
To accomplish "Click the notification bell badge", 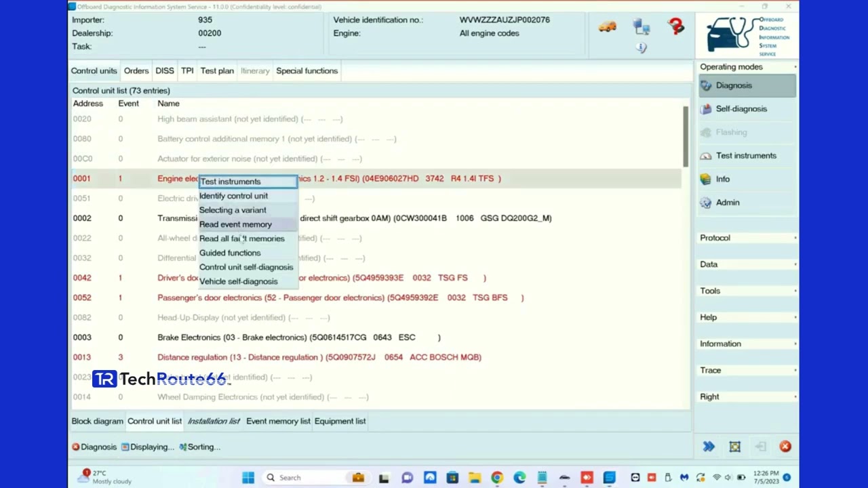I will pos(787,478).
